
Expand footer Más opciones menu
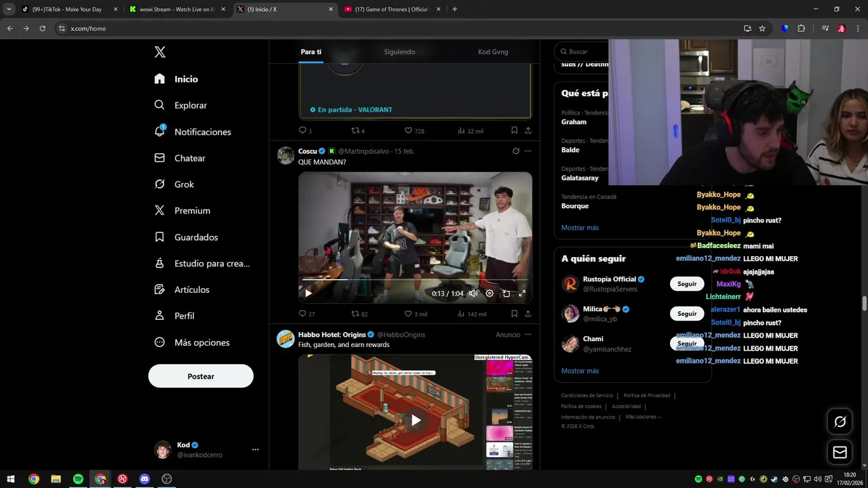[x=643, y=417]
